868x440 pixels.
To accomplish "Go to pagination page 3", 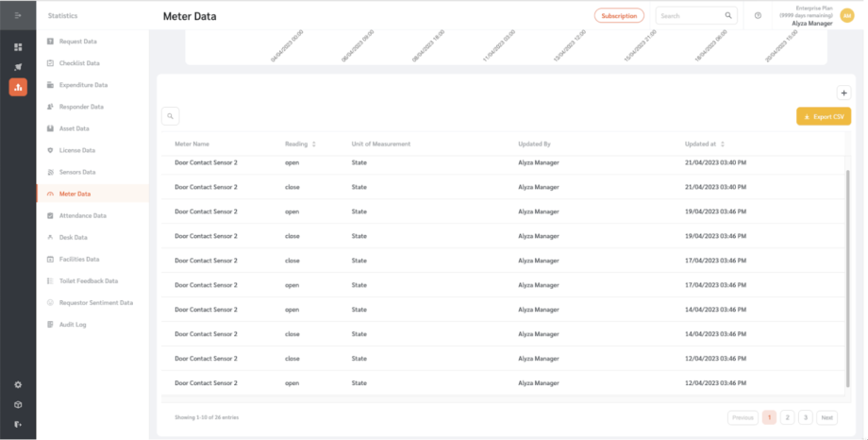I will tap(806, 418).
